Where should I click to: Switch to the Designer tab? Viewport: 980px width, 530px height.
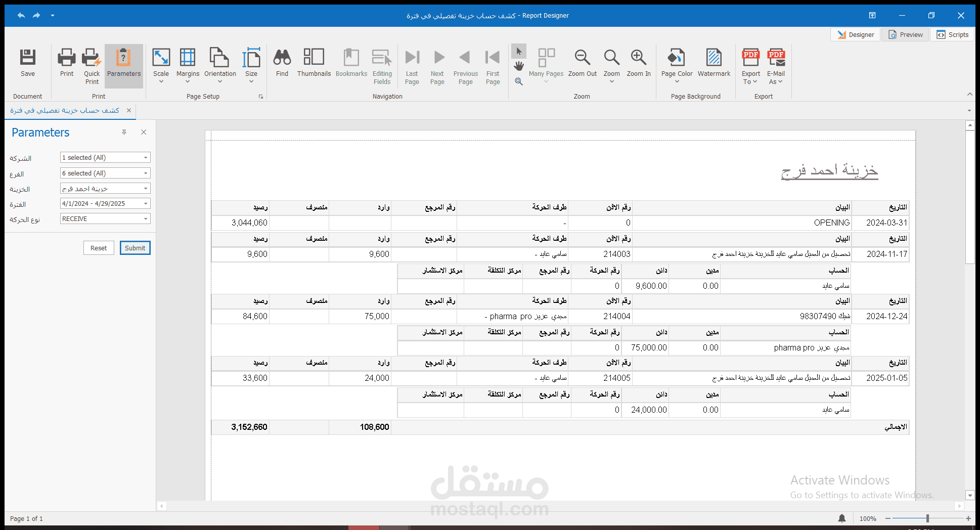point(856,34)
